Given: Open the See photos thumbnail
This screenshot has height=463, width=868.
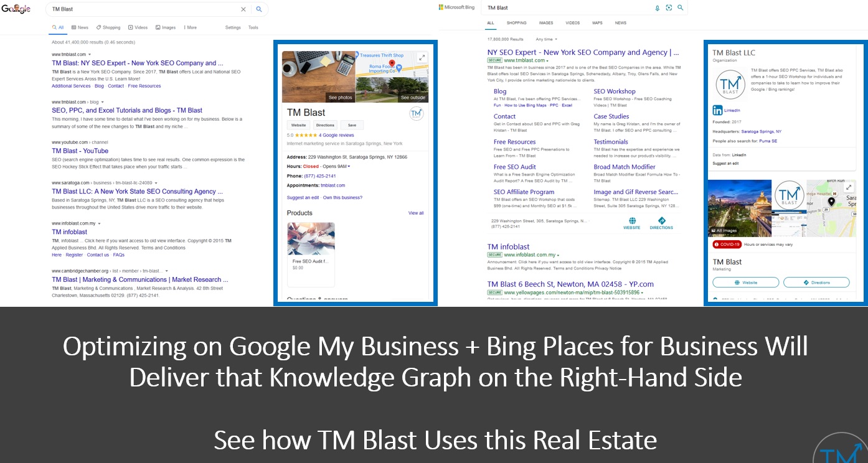Looking at the screenshot, I should [318, 77].
